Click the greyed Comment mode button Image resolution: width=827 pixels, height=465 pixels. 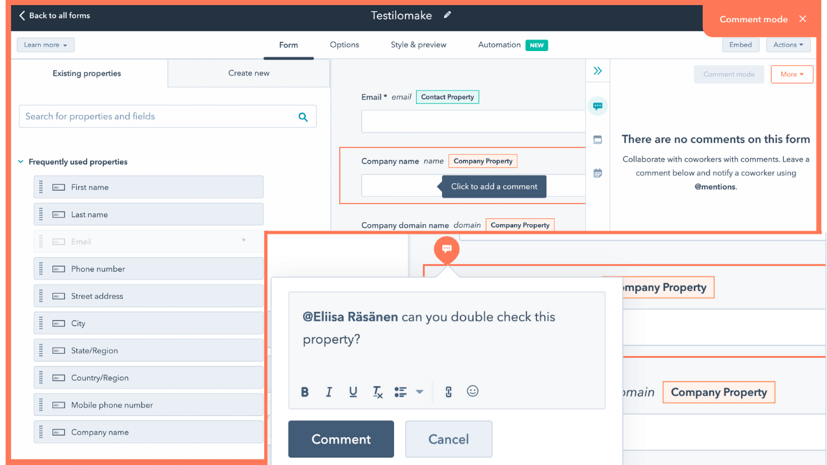pyautogui.click(x=728, y=74)
